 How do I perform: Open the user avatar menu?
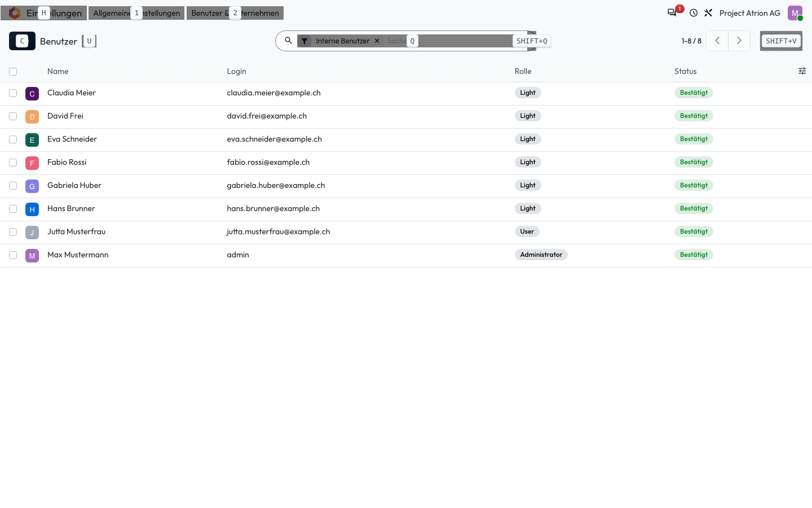click(x=795, y=13)
